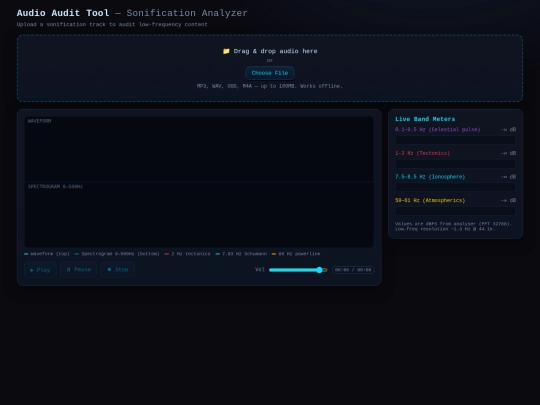Viewport: 540px width, 405px height.
Task: Click the Waveform (top) legend entry
Action: (47, 254)
